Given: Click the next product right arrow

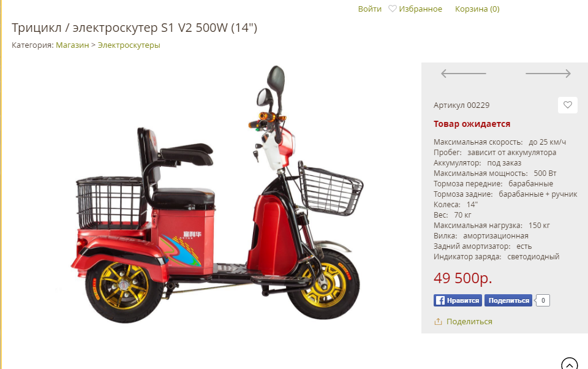Looking at the screenshot, I should coord(548,74).
